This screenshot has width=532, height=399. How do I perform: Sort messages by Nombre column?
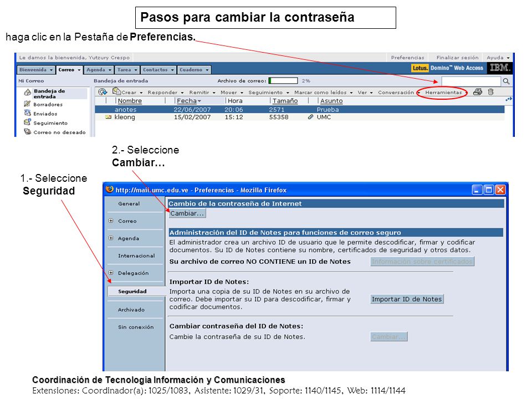tap(130, 101)
